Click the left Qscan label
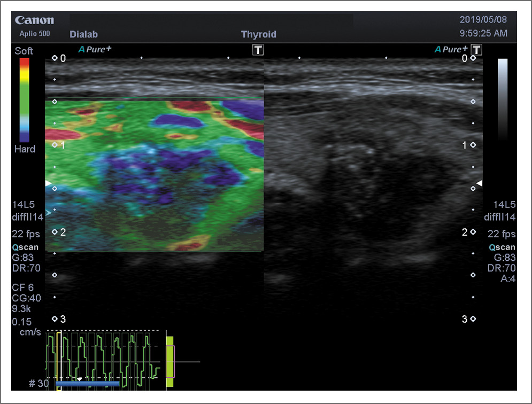Screen dimensions: 532x404 (25, 248)
